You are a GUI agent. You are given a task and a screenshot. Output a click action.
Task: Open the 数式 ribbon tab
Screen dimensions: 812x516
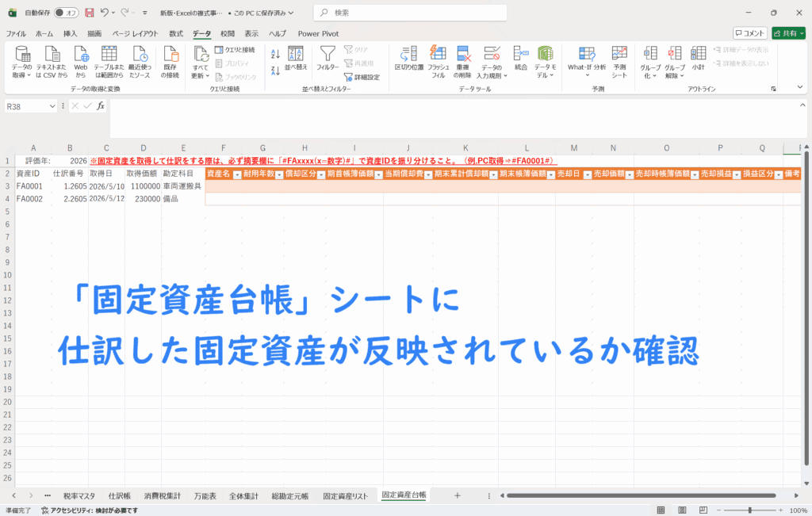tap(176, 33)
